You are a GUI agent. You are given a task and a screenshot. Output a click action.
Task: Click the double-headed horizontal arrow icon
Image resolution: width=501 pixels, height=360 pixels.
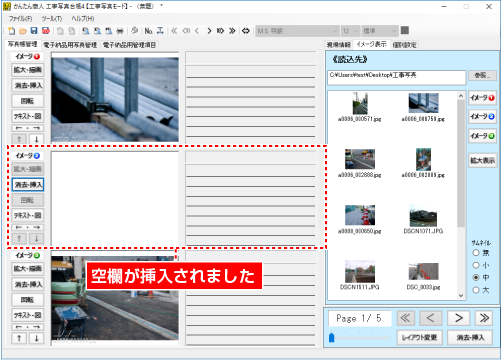coord(246,31)
